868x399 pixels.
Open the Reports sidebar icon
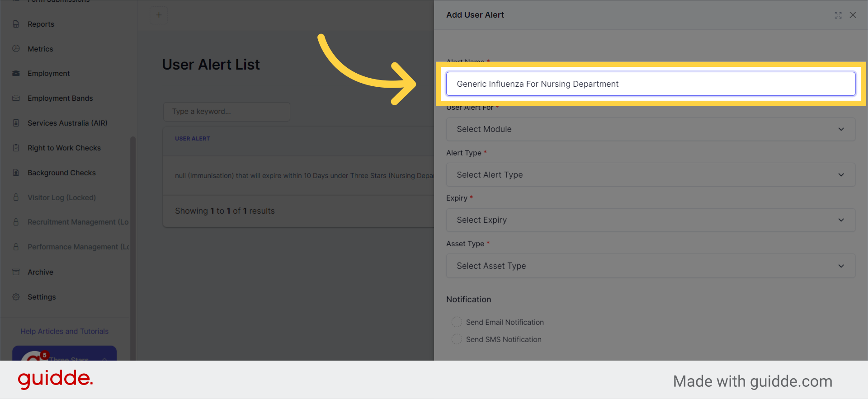[x=16, y=24]
